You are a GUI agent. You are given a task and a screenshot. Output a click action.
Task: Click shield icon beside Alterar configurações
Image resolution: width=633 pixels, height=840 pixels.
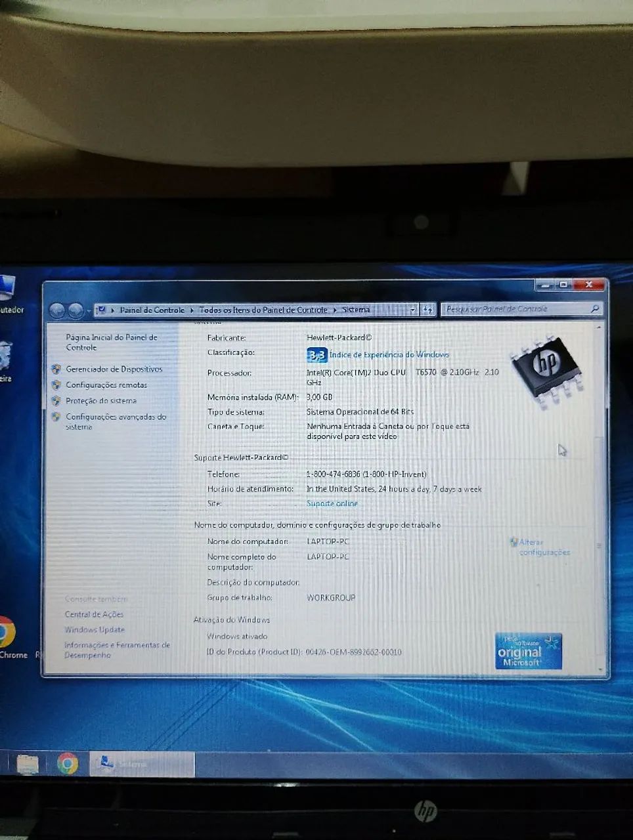514,542
